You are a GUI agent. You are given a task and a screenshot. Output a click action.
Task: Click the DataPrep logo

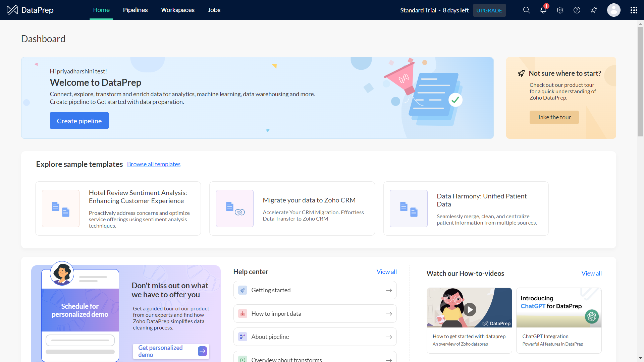[30, 10]
